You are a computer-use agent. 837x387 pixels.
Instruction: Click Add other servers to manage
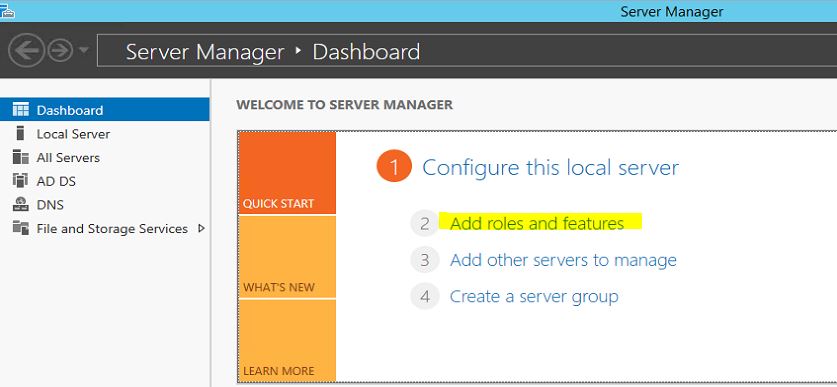[563, 260]
